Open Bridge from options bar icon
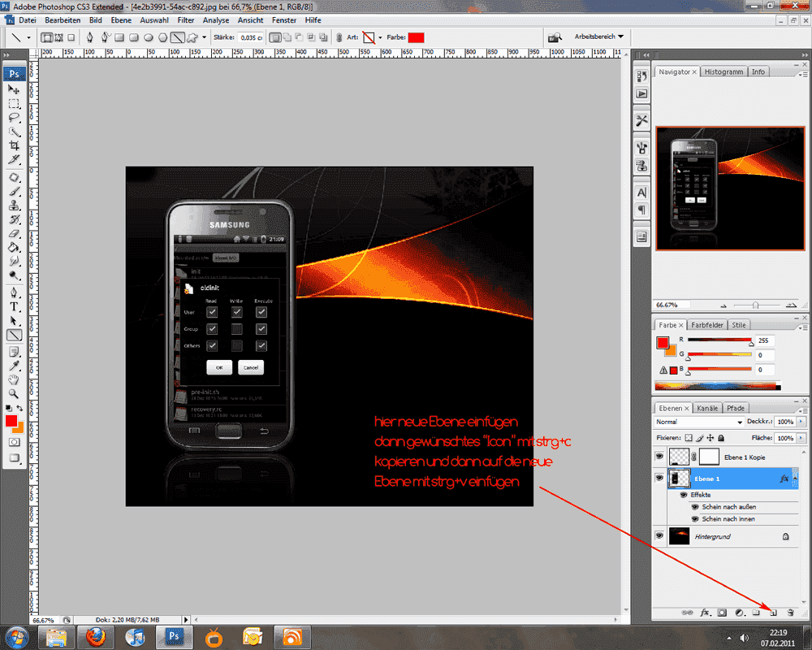Image resolution: width=812 pixels, height=650 pixels. tap(555, 37)
